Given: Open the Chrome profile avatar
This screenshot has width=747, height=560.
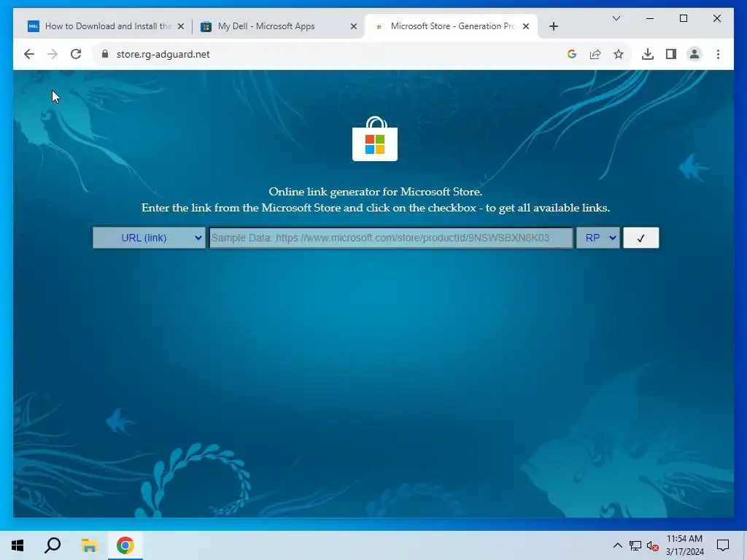Looking at the screenshot, I should point(694,54).
